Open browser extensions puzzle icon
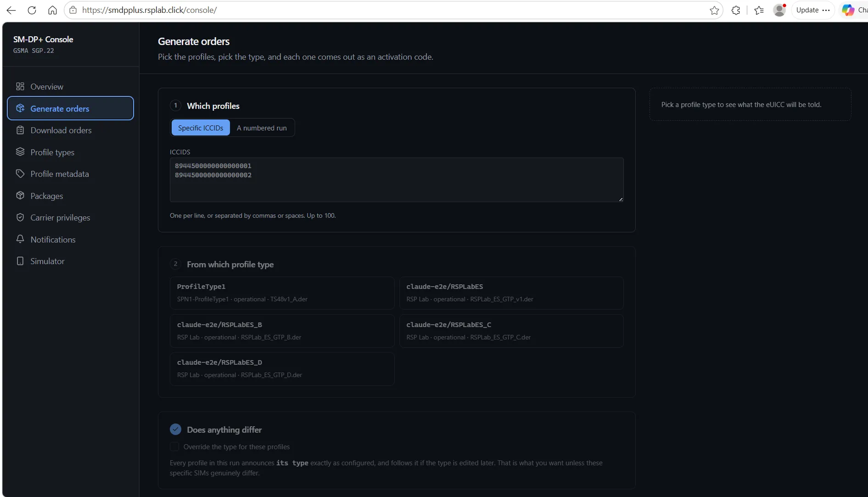The image size is (868, 497). tap(736, 10)
